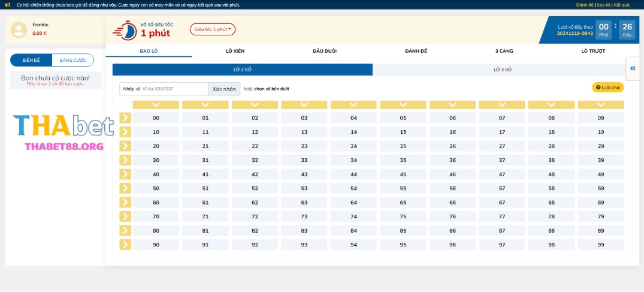Select whole column above number 00
This screenshot has width=644, height=292.
click(x=156, y=105)
